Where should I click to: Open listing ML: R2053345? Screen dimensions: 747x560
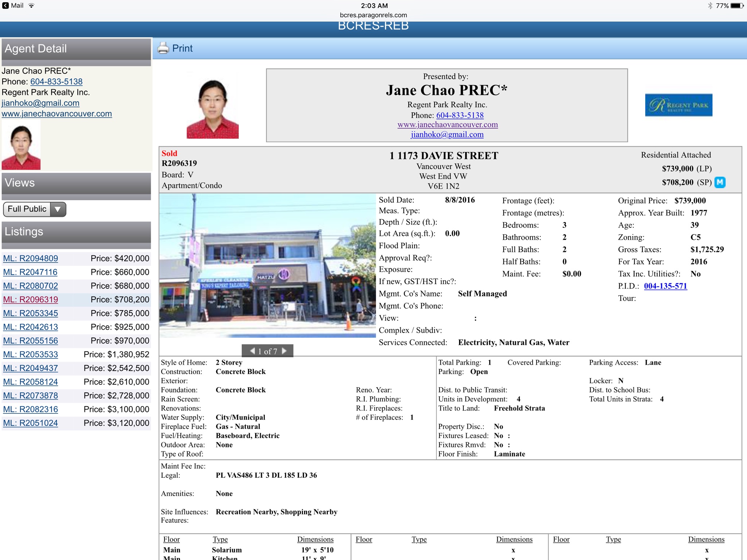(x=31, y=313)
